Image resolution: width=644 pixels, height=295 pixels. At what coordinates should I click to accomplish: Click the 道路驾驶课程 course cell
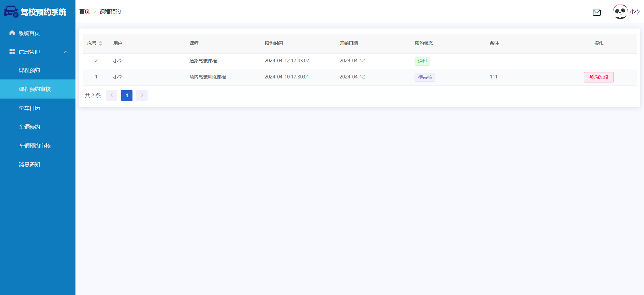pos(203,61)
